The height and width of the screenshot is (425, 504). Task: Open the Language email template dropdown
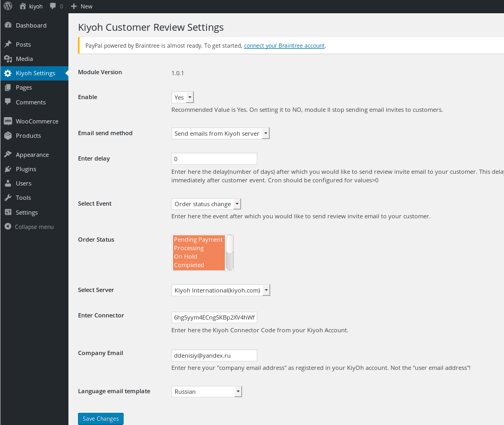[x=206, y=391]
